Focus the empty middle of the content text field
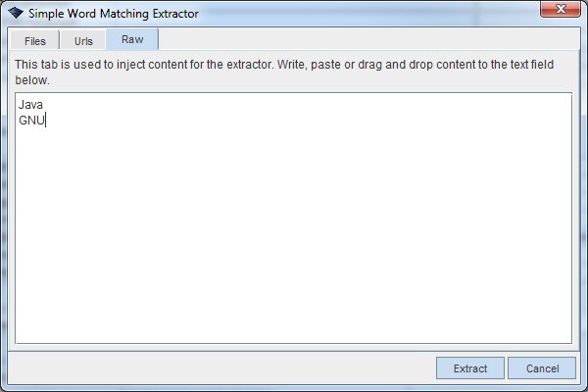 (294, 225)
